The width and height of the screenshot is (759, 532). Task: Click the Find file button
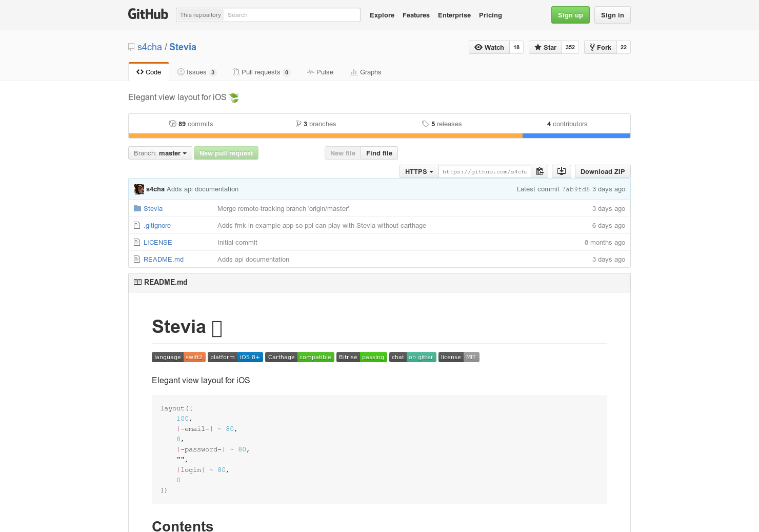point(379,153)
